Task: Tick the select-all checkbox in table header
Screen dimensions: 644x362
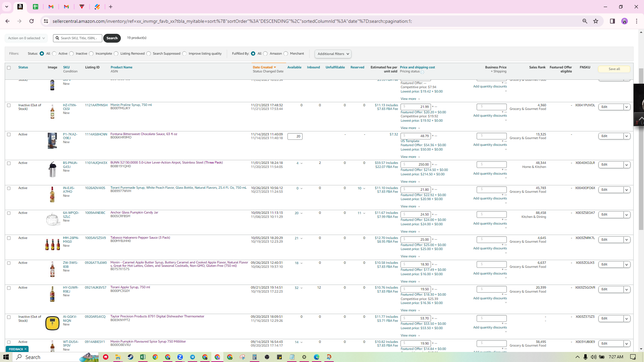Action: (x=9, y=68)
